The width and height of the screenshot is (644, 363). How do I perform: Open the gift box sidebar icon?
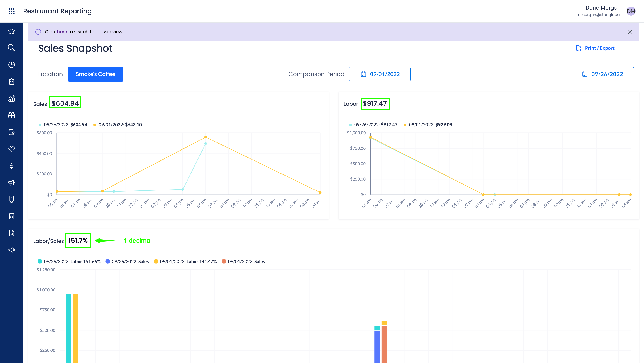click(11, 115)
